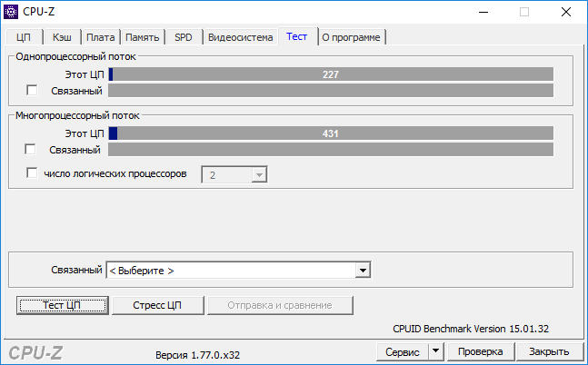Click the multi-thread Этот ЦП bar showing 431
Image resolution: width=588 pixels, height=365 pixels.
click(x=331, y=133)
